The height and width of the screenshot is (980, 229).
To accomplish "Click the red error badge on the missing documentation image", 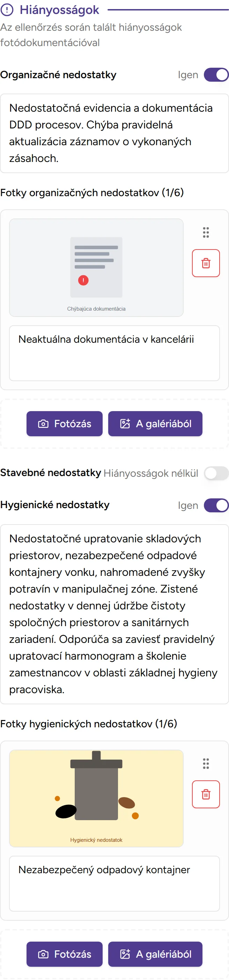I will coord(83,280).
